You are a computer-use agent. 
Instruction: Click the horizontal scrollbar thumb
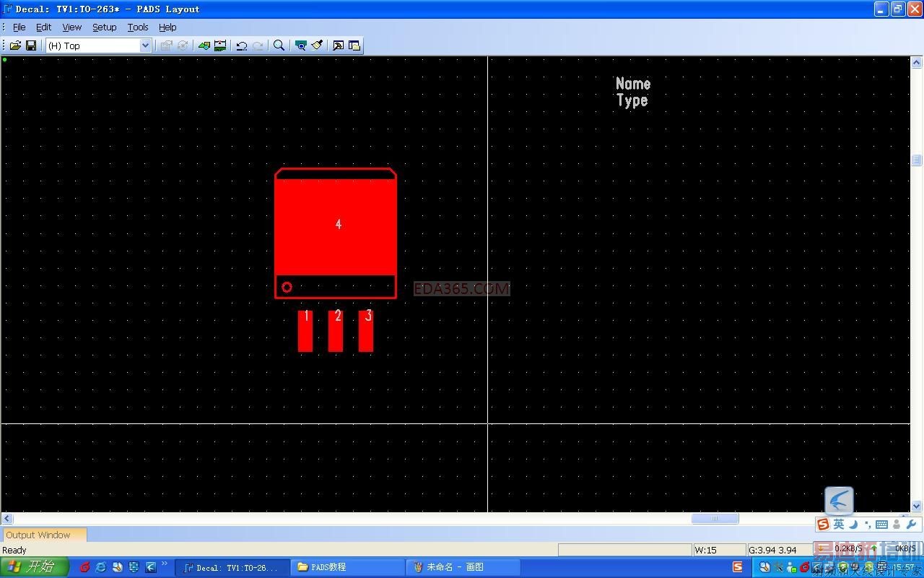[715, 519]
